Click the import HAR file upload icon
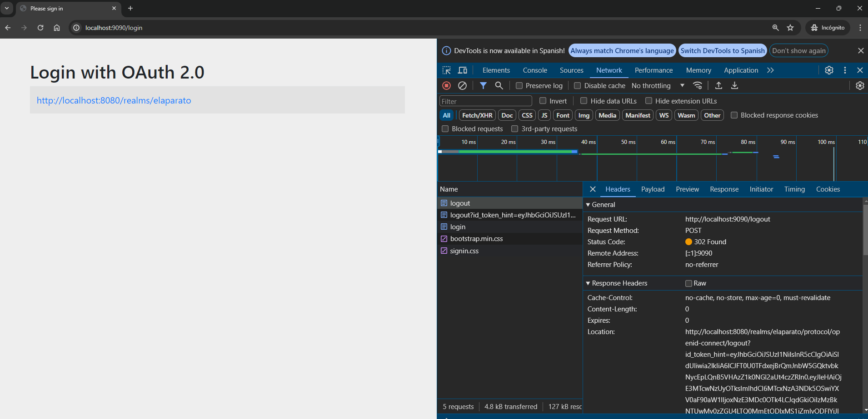 point(718,85)
